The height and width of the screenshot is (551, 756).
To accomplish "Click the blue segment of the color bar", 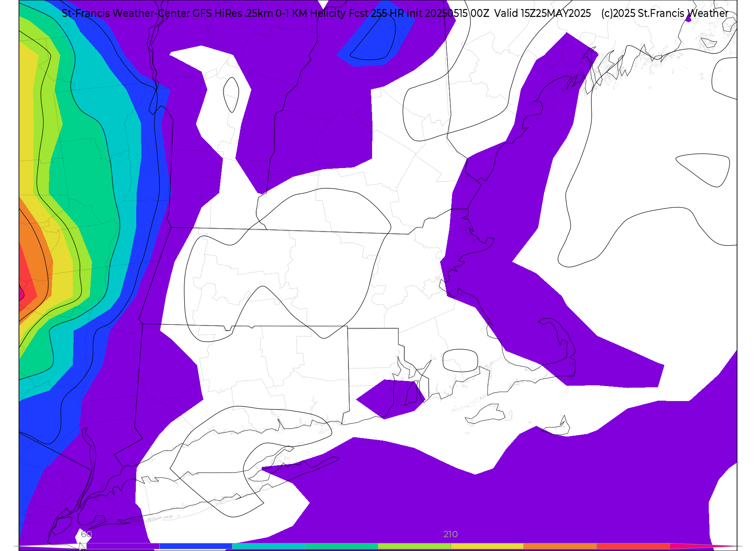I will click(196, 546).
